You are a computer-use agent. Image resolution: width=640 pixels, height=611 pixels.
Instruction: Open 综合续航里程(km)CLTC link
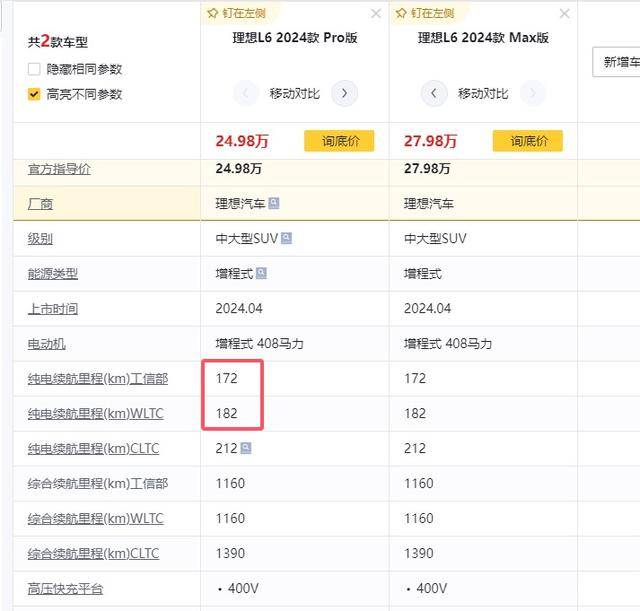click(93, 554)
